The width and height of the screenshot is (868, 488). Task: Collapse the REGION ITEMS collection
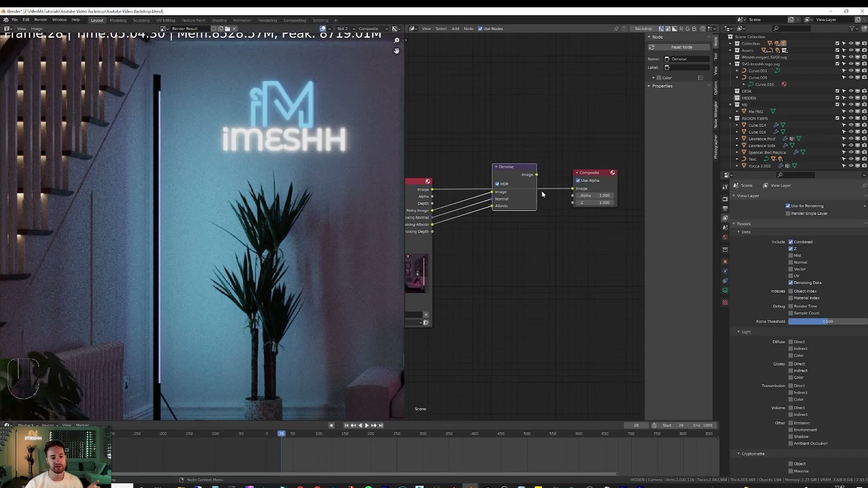click(x=731, y=118)
